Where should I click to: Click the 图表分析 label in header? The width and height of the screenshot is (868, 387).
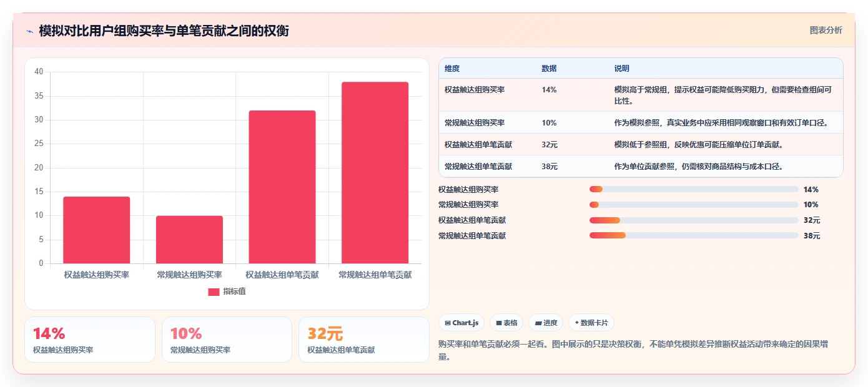point(826,30)
